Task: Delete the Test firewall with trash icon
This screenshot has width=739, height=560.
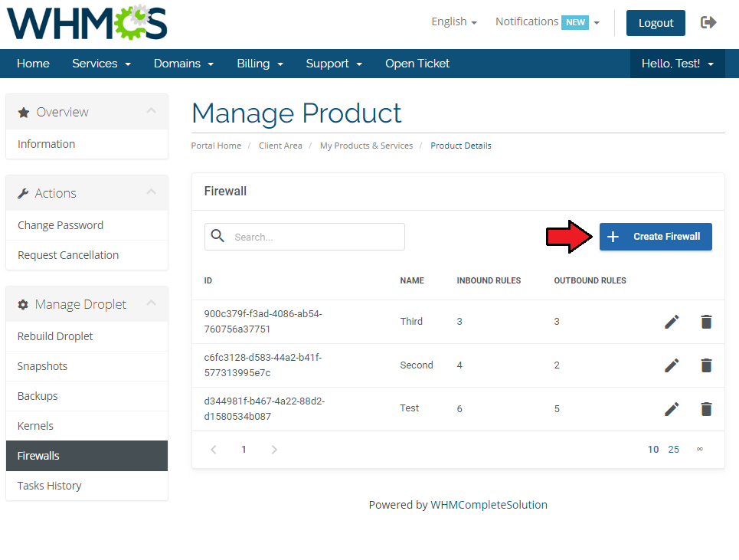Action: click(706, 408)
